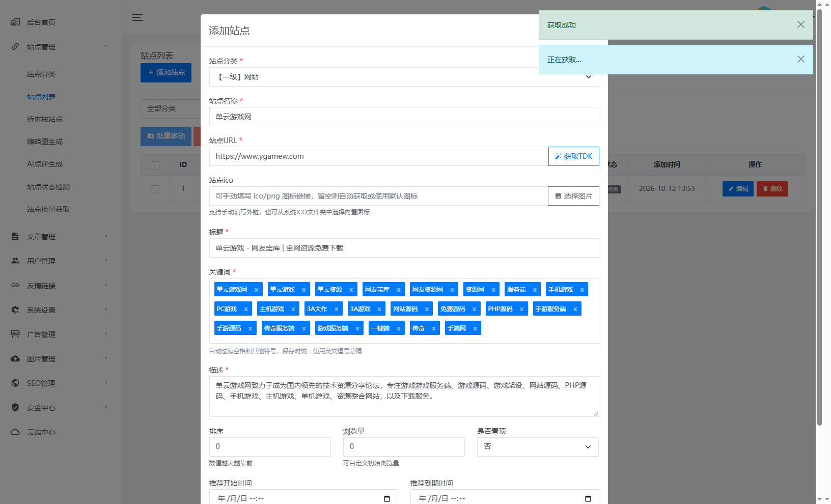The height and width of the screenshot is (504, 831).
Task: Expand the 文章管理 sidebar menu
Action: pyautogui.click(x=106, y=236)
